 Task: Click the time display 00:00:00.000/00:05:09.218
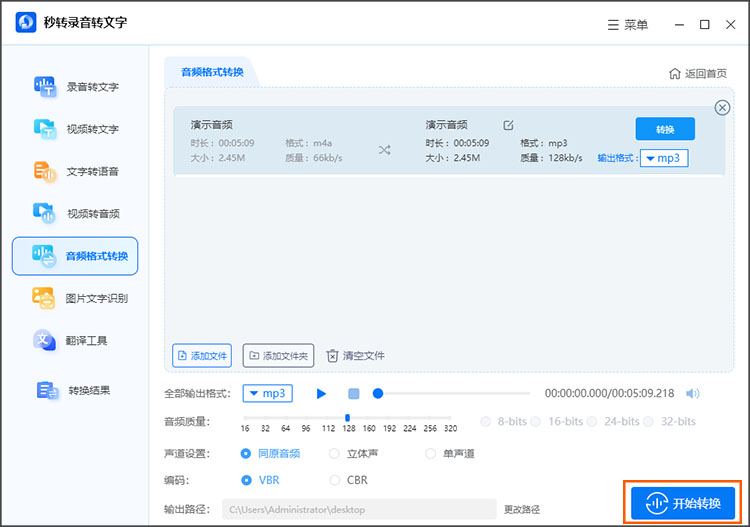point(609,394)
